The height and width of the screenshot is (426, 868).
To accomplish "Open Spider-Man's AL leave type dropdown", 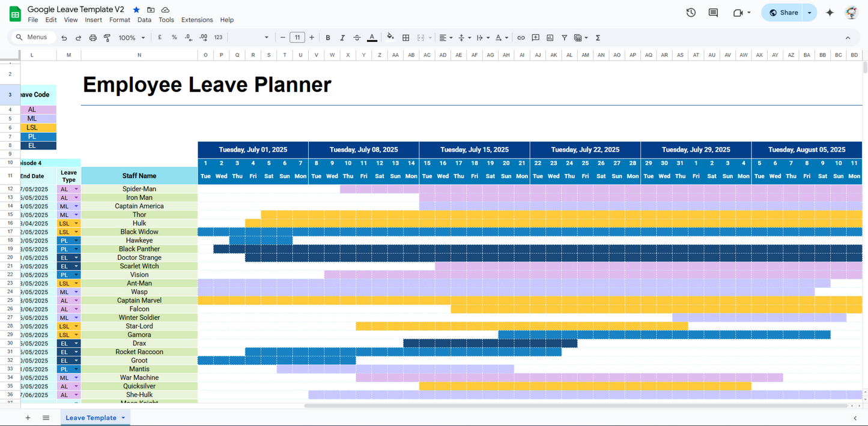I will (x=76, y=189).
